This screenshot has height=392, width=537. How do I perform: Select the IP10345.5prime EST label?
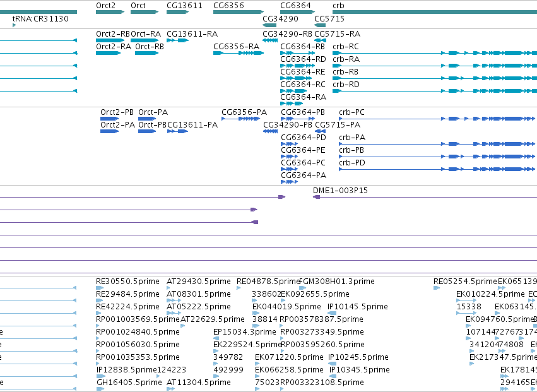(360, 370)
